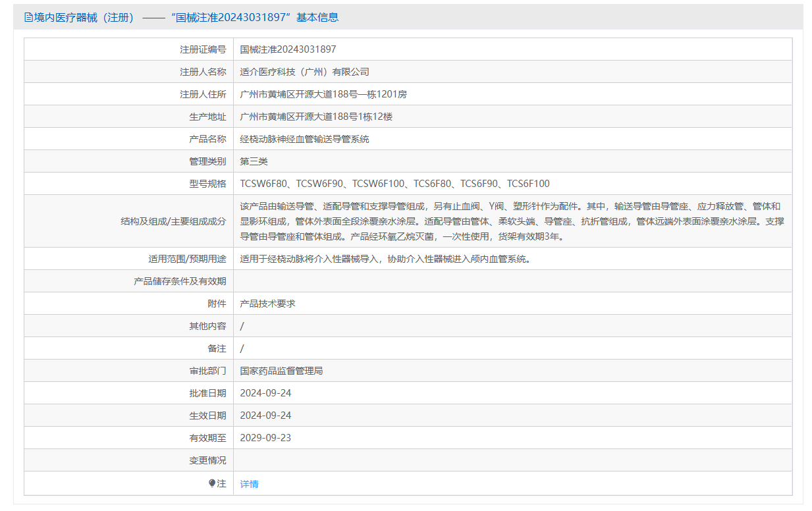The width and height of the screenshot is (812, 511).
Task: Select the 批准日期 value 2024-09-24
Action: point(265,393)
